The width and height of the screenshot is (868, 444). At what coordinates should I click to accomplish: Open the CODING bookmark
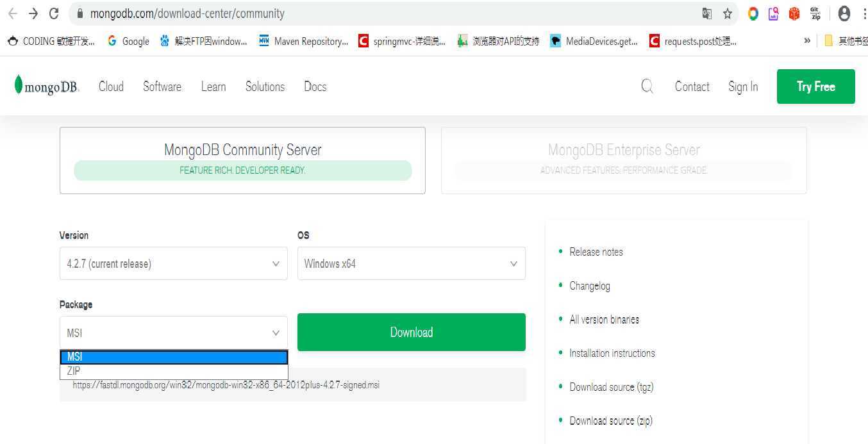point(51,41)
